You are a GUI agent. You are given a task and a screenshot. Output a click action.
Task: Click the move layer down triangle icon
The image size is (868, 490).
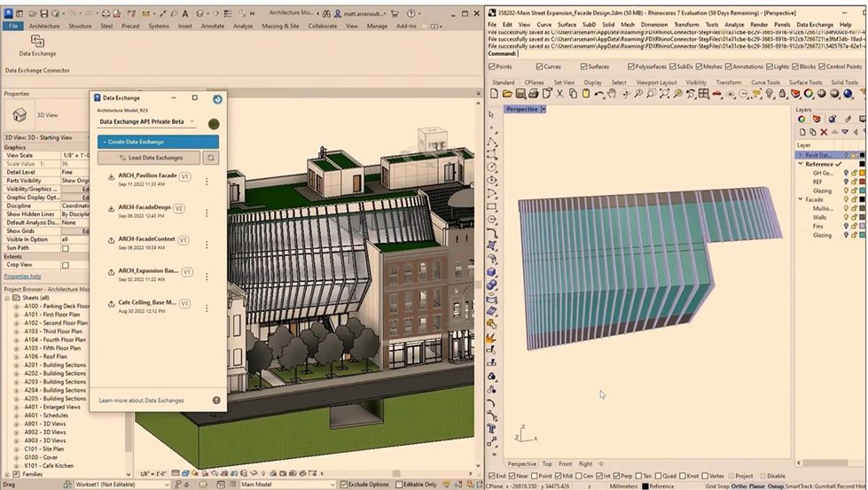coord(845,132)
